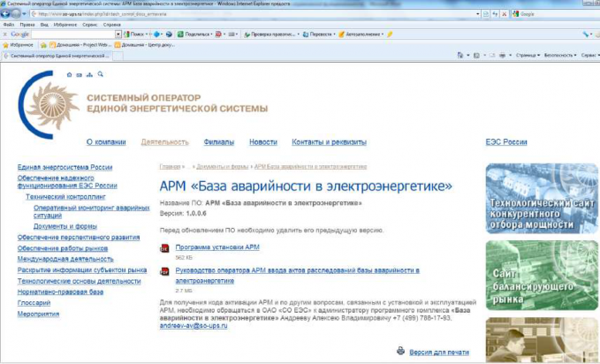The height and width of the screenshot is (364, 600).
Task: Email andreev-av@so-ups.ru link
Action: pyautogui.click(x=194, y=326)
